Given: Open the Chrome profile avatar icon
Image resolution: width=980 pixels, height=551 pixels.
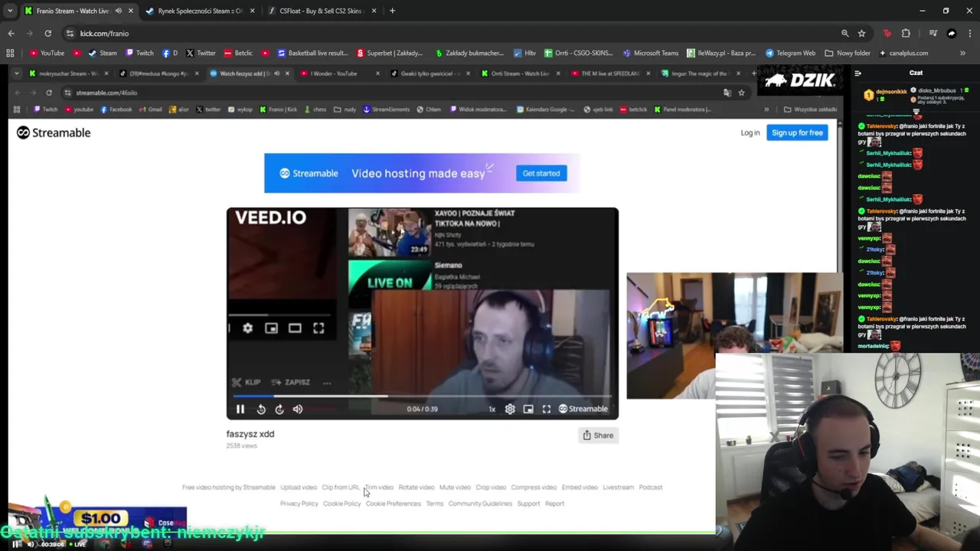Looking at the screenshot, I should [x=952, y=34].
